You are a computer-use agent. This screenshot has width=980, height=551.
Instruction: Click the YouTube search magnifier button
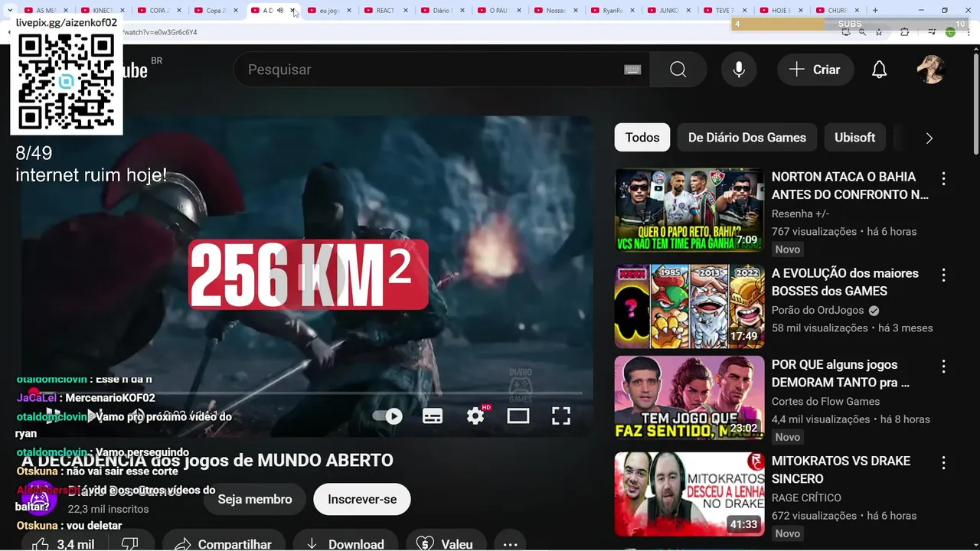tap(678, 70)
